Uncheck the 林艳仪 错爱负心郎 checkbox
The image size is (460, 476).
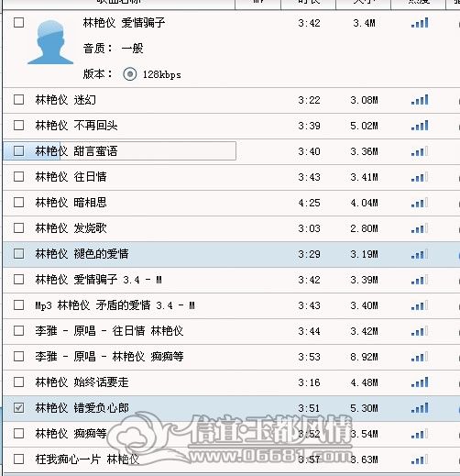coord(19,407)
